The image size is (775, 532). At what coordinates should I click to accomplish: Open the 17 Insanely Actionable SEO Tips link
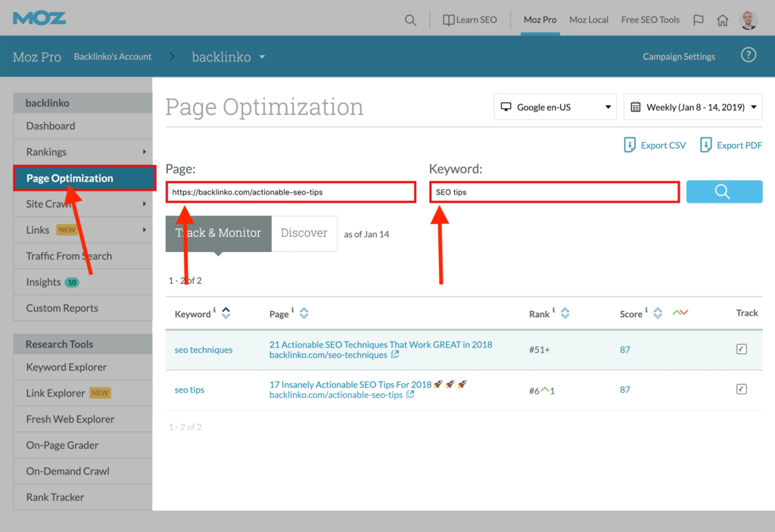(350, 384)
